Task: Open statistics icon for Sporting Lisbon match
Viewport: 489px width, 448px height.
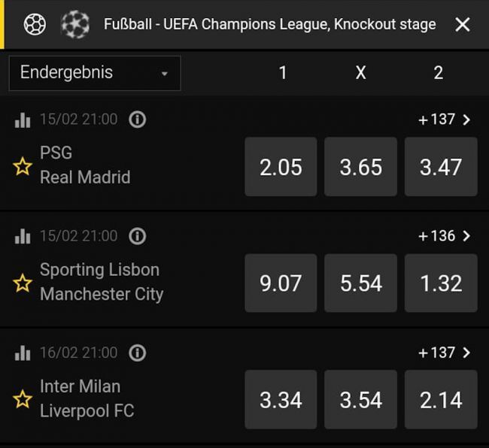Action: tap(23, 236)
